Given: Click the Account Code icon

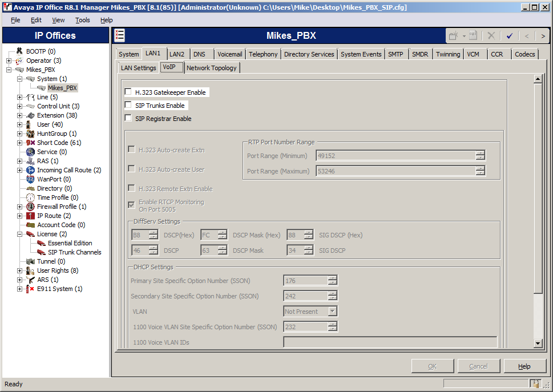Looking at the screenshot, I should click(x=31, y=225).
